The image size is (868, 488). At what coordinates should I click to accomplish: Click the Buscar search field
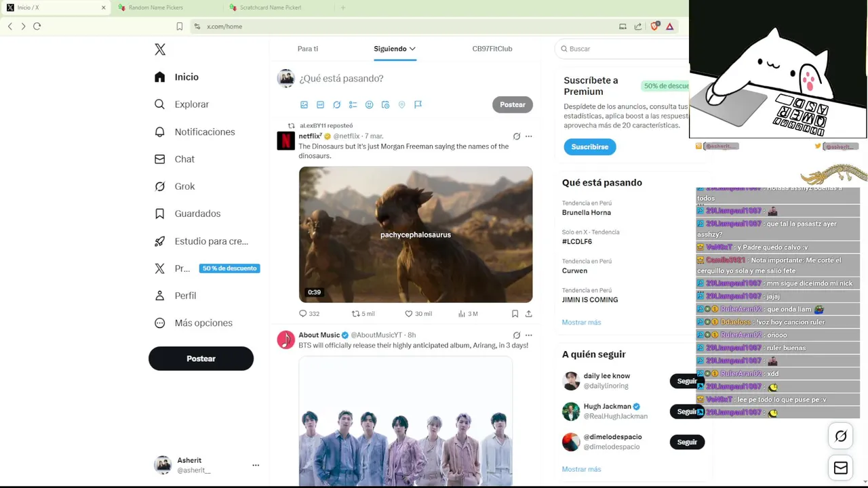click(x=623, y=49)
